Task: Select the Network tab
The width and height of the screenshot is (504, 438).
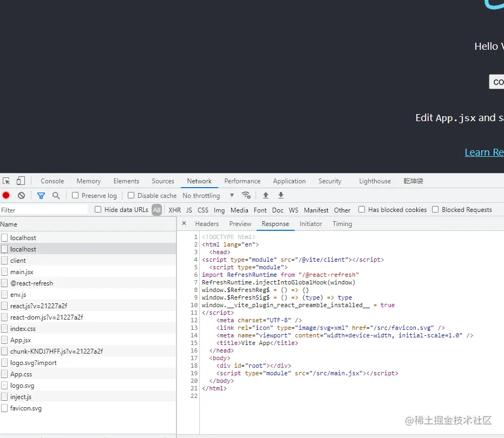Action: point(199,181)
